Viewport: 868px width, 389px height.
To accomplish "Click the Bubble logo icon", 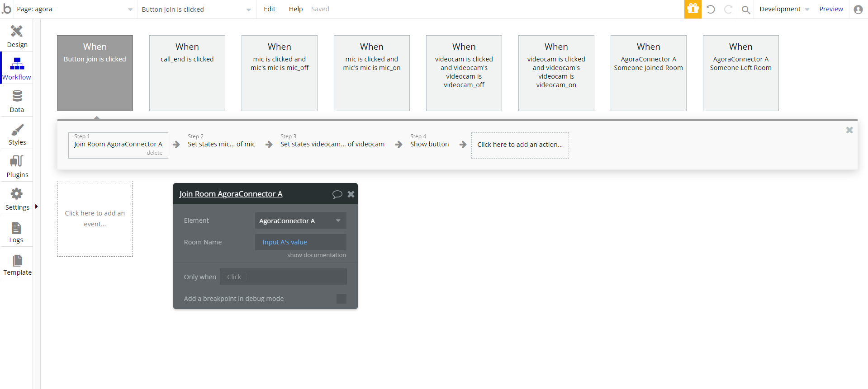I will (6, 9).
